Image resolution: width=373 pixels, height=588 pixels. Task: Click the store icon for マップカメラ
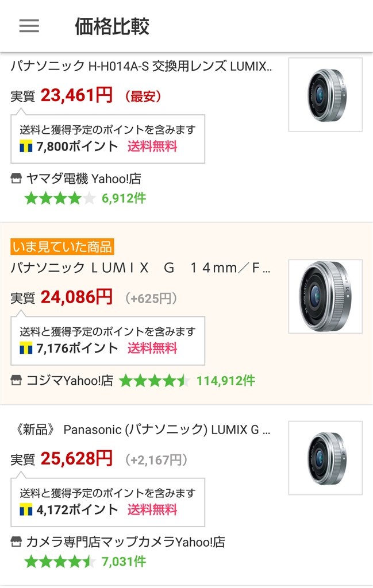point(16,542)
